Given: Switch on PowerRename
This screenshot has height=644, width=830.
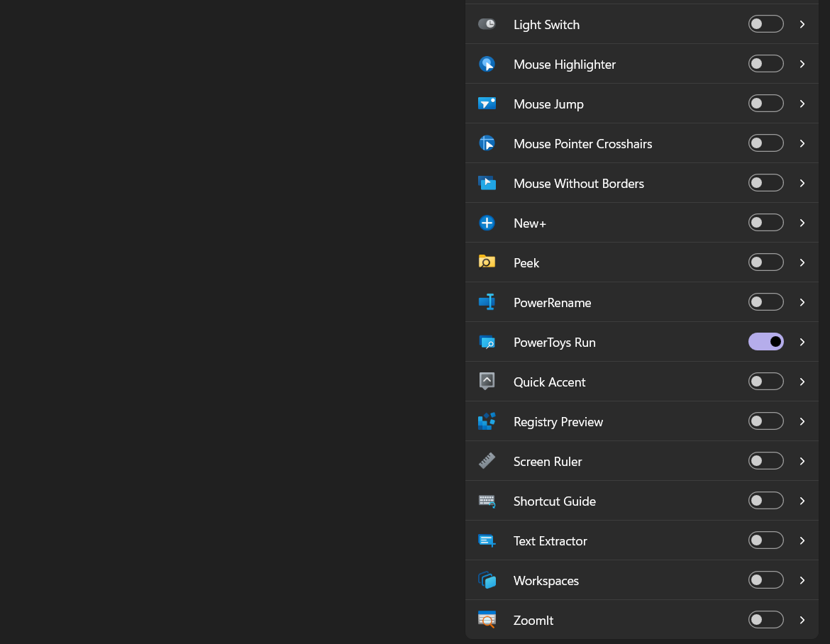Looking at the screenshot, I should (x=765, y=301).
